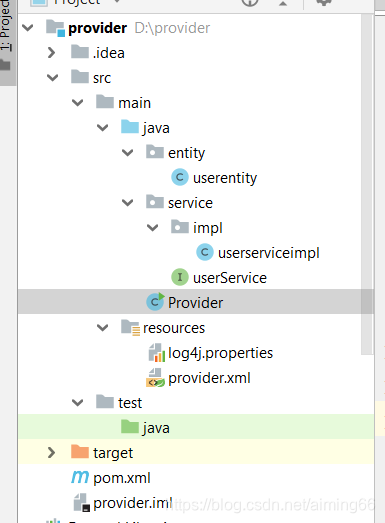Select the userentity class label

pos(225,178)
